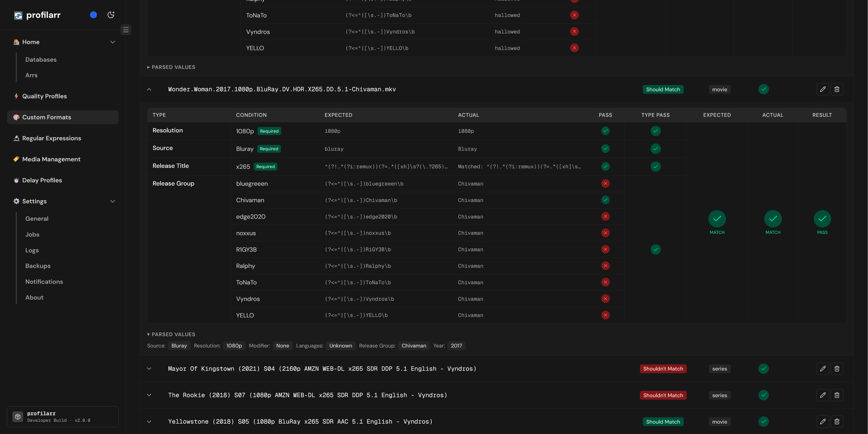Viewport: 868px width, 434px height.
Task: Edit the Wonder Woman test case
Action: click(823, 89)
